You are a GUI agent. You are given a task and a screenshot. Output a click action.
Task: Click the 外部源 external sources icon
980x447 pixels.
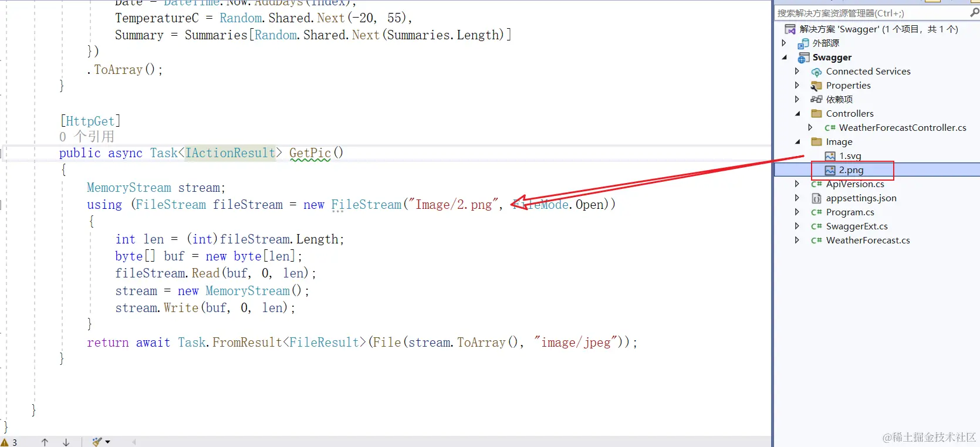pyautogui.click(x=803, y=43)
